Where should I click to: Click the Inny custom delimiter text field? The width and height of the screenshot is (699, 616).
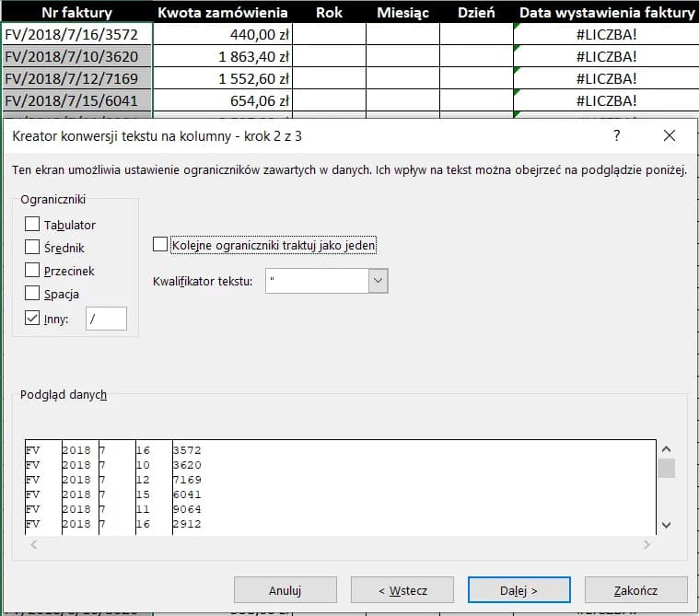click(106, 319)
